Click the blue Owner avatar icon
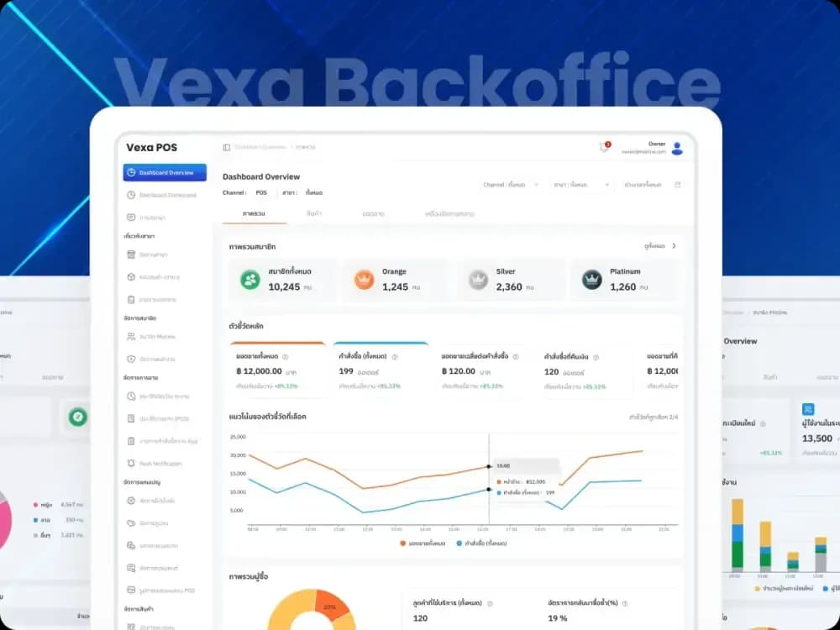The image size is (840, 630). [x=677, y=149]
